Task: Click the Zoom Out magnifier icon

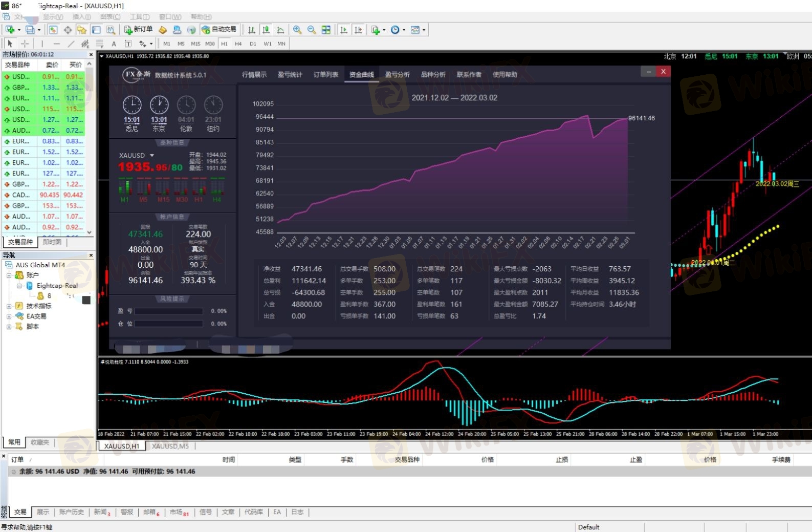Action: 311,30
